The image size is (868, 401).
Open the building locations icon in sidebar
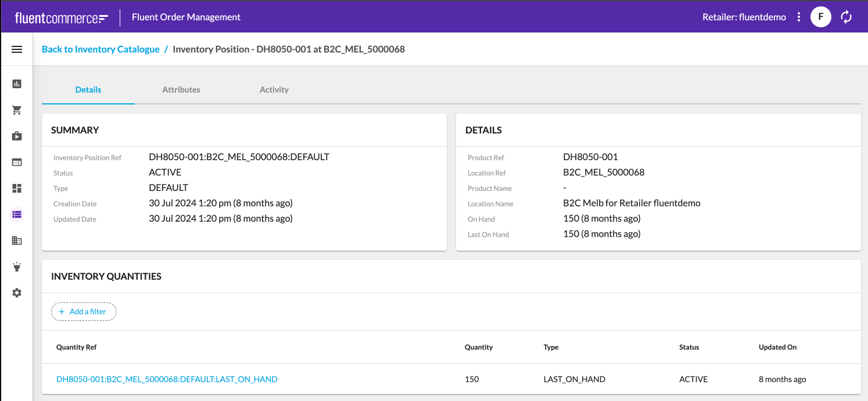tap(17, 241)
